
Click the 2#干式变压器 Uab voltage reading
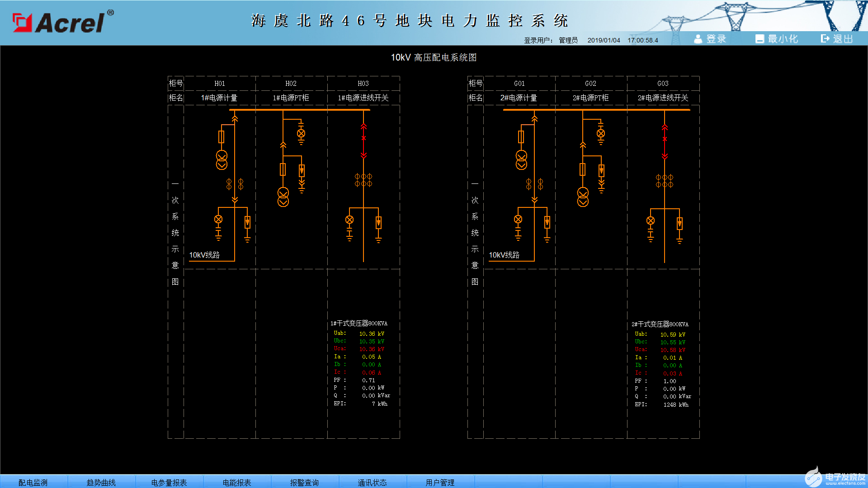pos(672,335)
